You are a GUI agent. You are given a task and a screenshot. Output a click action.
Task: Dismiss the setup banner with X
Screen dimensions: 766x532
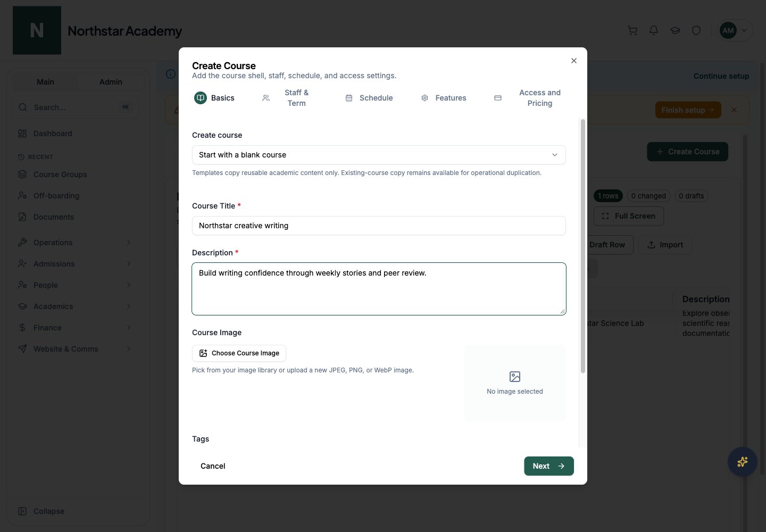734,110
